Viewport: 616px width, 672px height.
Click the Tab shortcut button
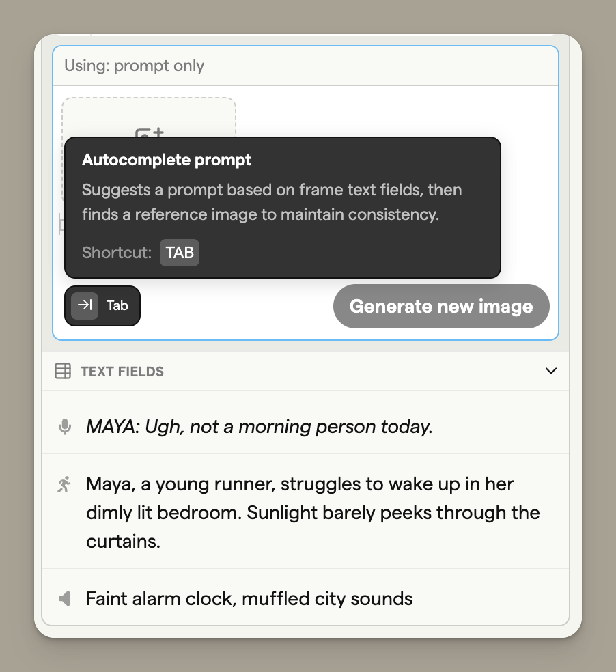102,306
